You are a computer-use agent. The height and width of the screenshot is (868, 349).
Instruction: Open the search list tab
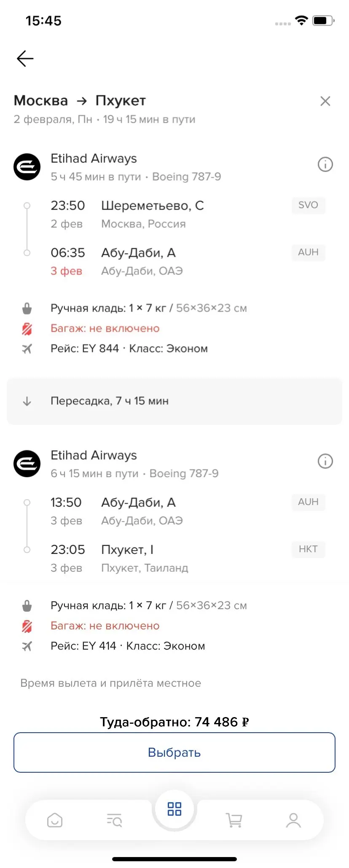(114, 820)
